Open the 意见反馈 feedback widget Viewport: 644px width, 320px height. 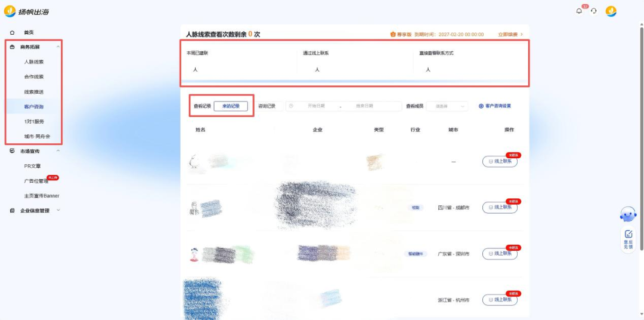[628, 239]
